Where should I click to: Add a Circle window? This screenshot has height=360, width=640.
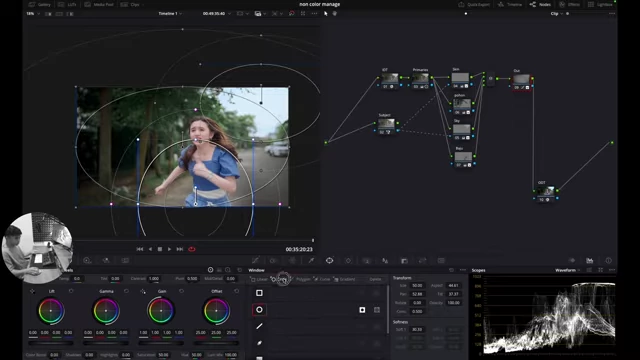pyautogui.click(x=280, y=280)
